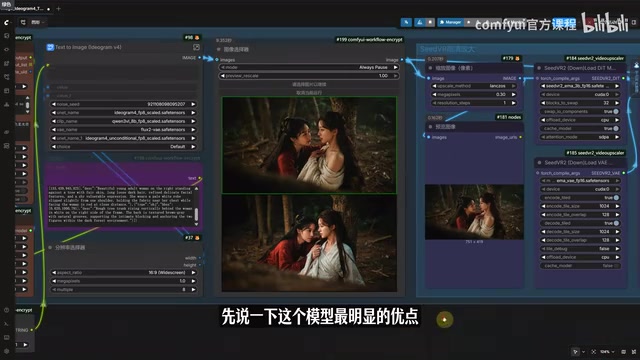Increase megapixels 0.30 in scale image node
The image size is (640, 360).
(513, 95)
